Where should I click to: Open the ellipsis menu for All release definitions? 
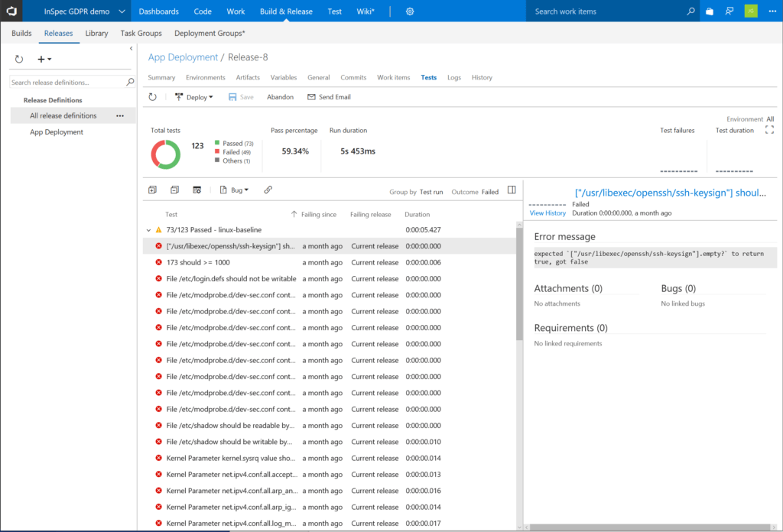click(x=119, y=116)
